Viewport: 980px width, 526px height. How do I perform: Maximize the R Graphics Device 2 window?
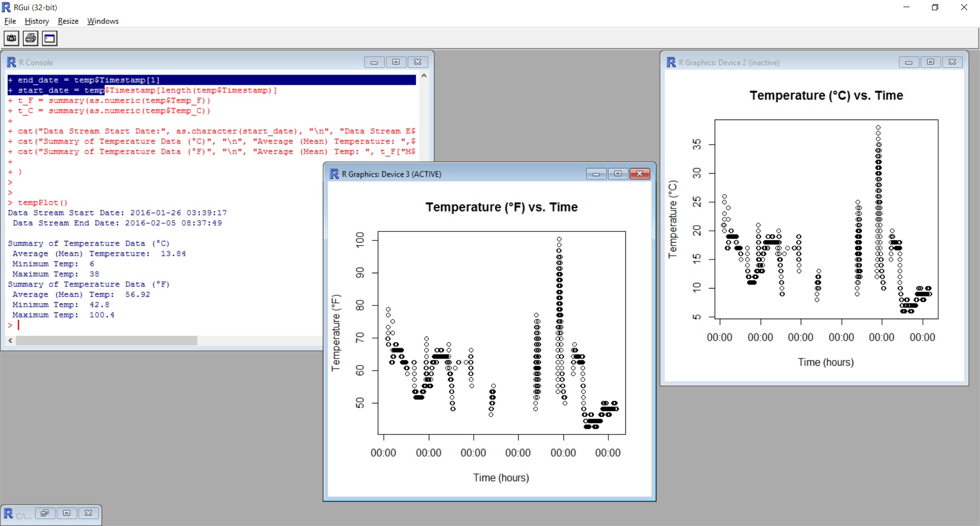[x=930, y=62]
